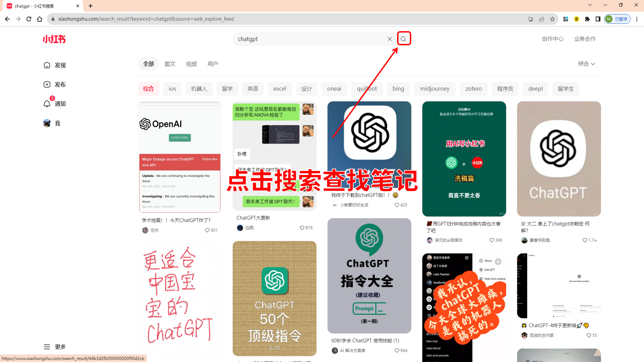Click the 发布 create post icon
This screenshot has height=362, width=644.
click(47, 84)
